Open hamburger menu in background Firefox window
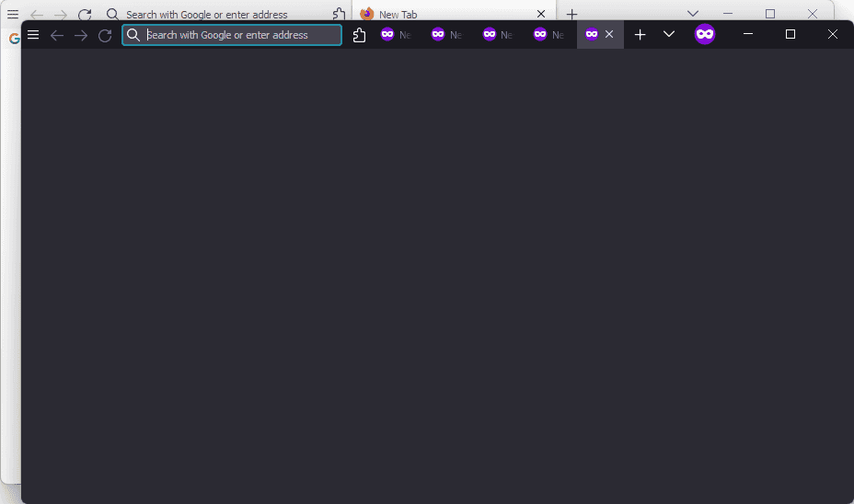854x504 pixels. click(13, 14)
